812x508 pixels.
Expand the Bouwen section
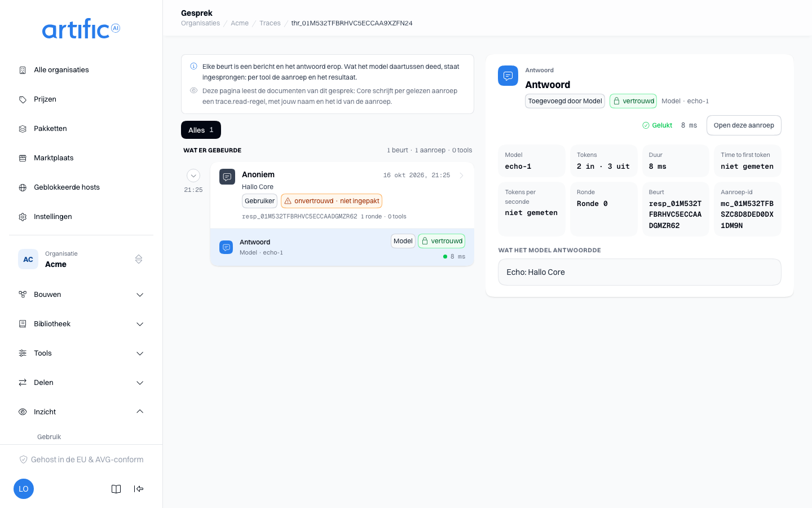[81, 295]
